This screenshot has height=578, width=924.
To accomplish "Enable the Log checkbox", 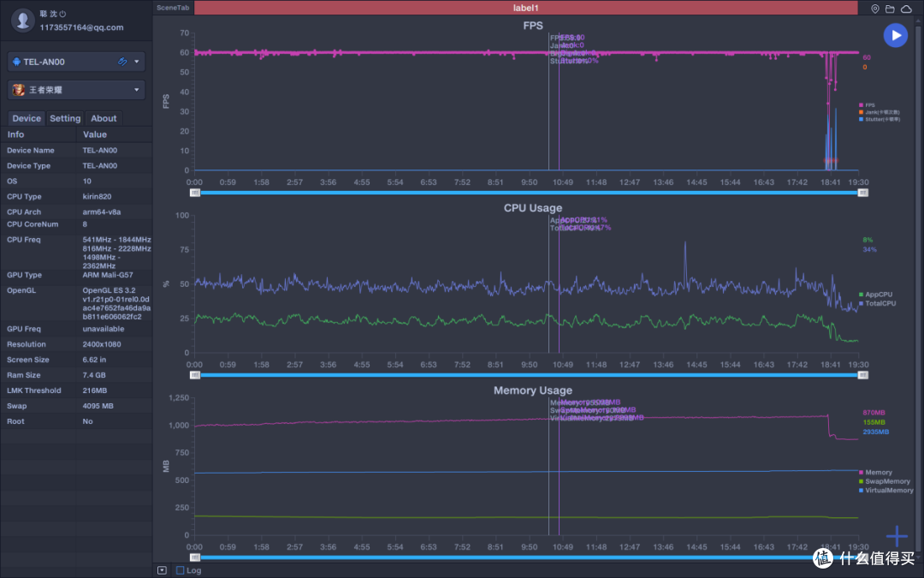I will coord(180,570).
